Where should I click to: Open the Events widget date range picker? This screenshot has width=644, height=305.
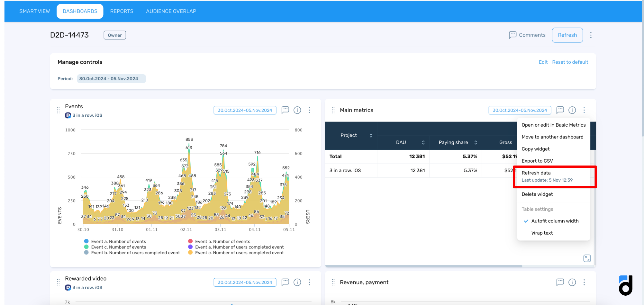point(245,110)
